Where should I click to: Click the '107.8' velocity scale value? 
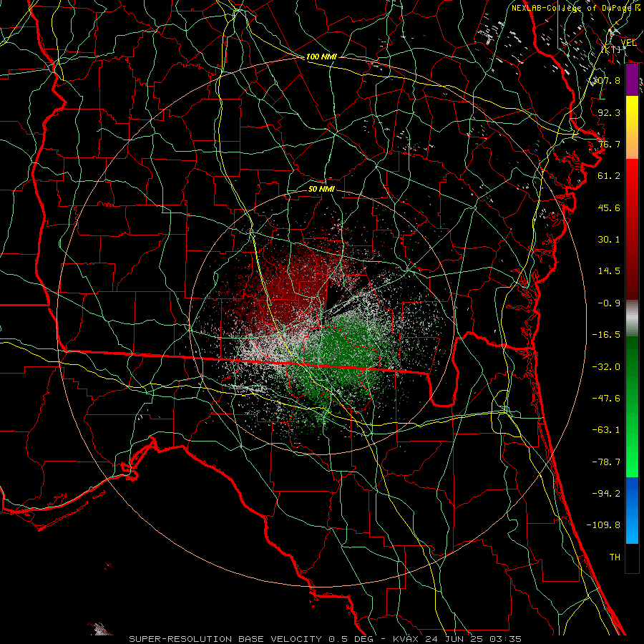coord(607,80)
